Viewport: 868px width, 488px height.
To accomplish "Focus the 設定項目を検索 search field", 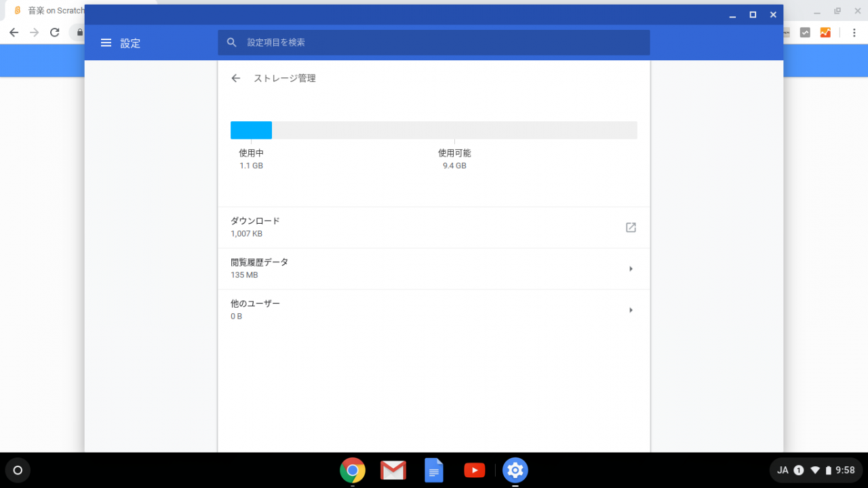I will pyautogui.click(x=434, y=42).
